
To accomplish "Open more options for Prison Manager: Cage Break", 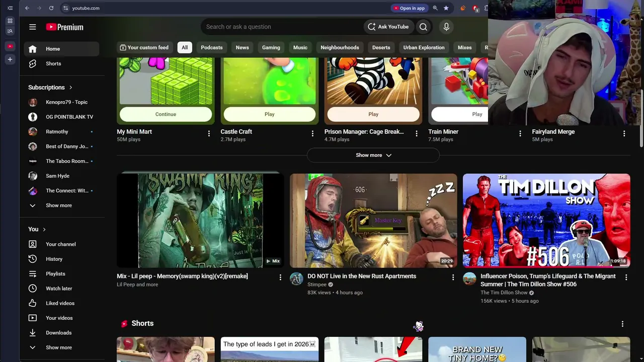I will (416, 134).
